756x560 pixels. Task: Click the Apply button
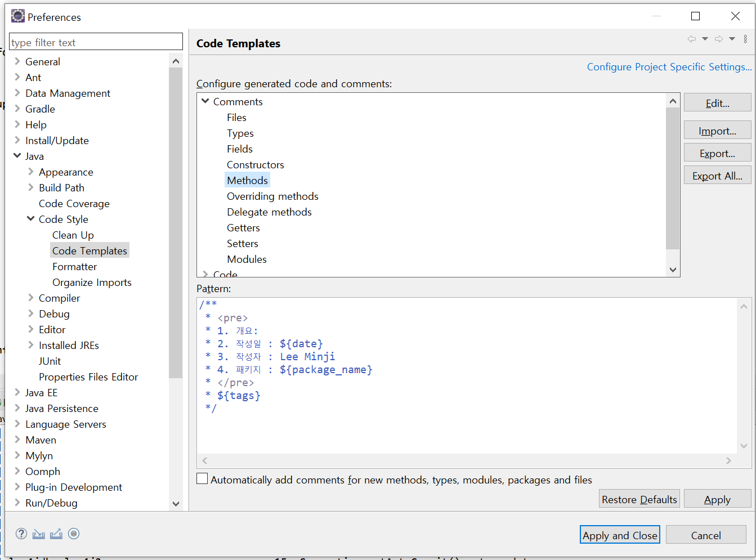click(717, 499)
